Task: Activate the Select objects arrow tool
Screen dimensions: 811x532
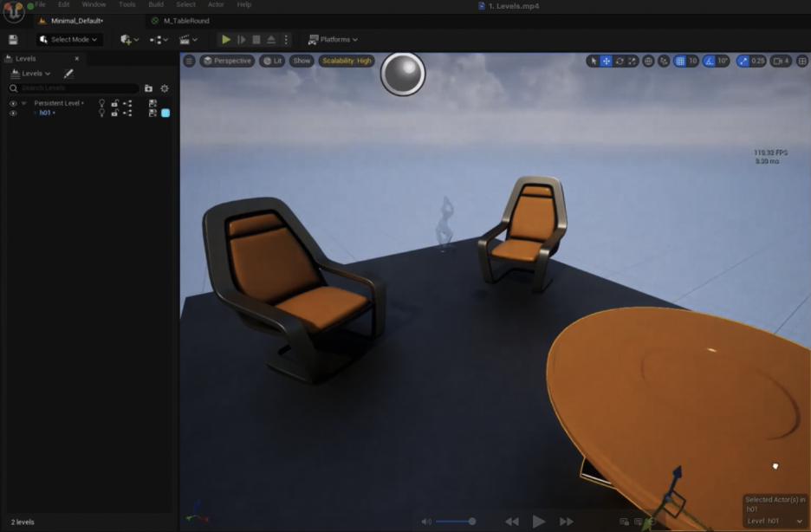Action: (x=594, y=61)
